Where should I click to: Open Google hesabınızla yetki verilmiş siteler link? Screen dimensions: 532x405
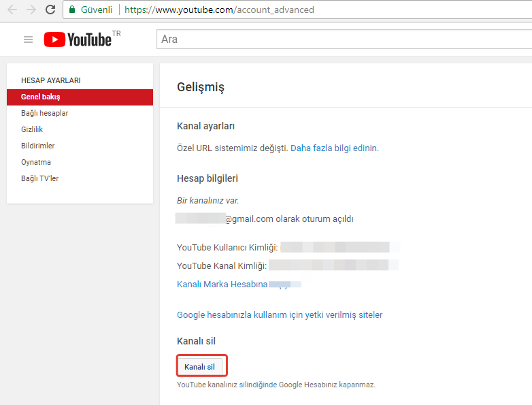pyautogui.click(x=280, y=314)
